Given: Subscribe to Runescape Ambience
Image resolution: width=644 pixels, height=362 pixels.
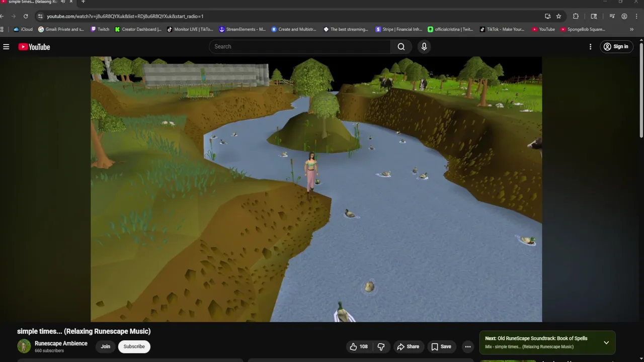Looking at the screenshot, I should 134,346.
